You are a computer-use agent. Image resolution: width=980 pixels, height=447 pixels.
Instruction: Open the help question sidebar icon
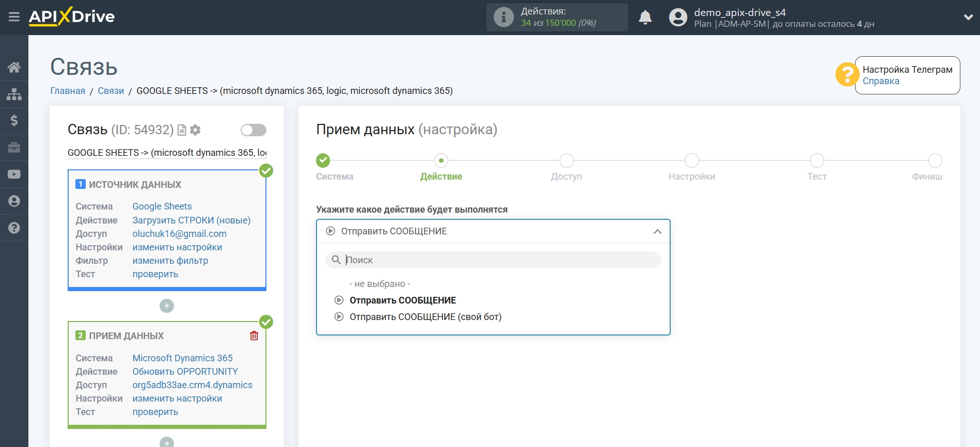(x=14, y=228)
